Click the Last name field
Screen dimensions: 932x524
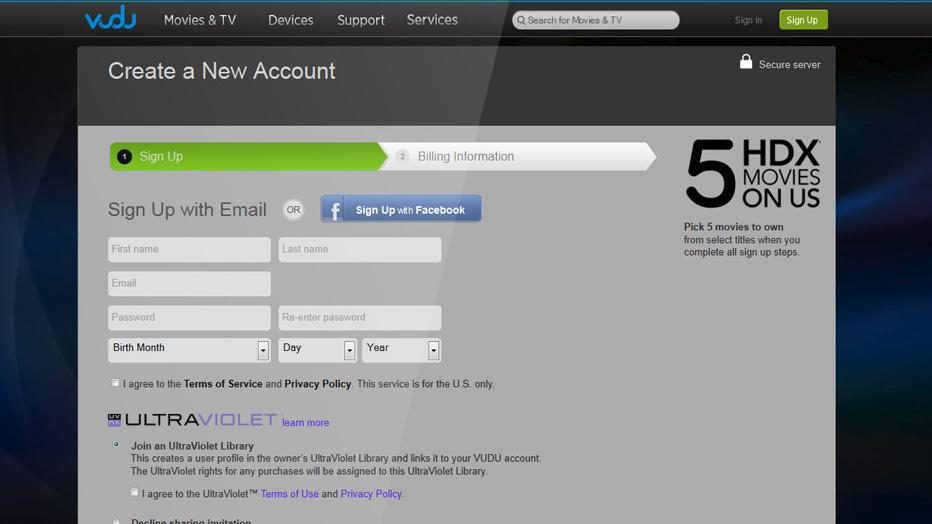[x=360, y=250]
